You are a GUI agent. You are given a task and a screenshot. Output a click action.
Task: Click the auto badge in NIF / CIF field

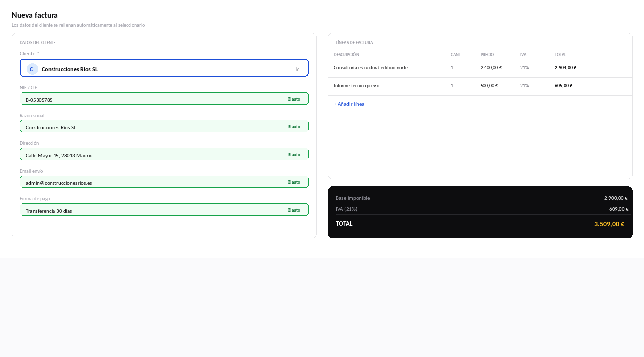coord(294,99)
